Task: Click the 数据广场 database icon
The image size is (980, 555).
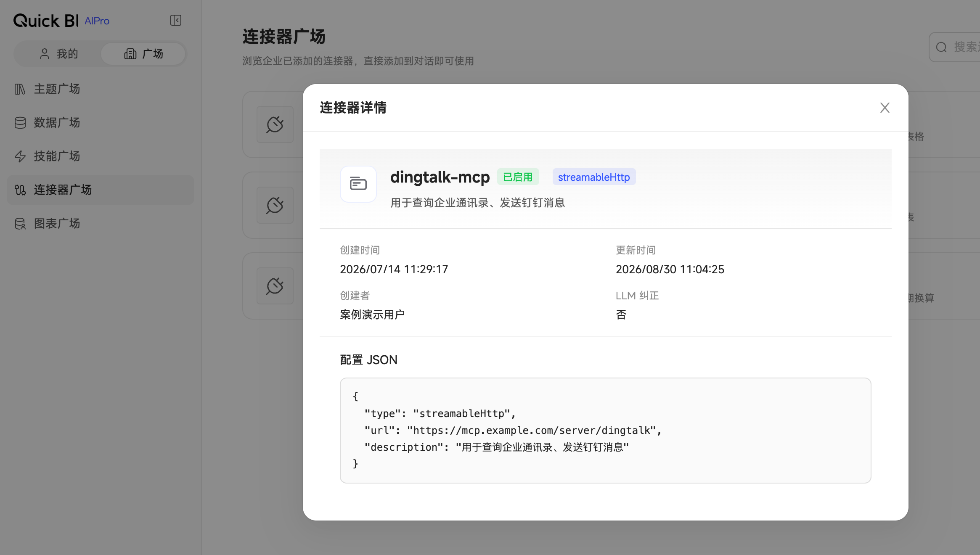Action: 20,123
